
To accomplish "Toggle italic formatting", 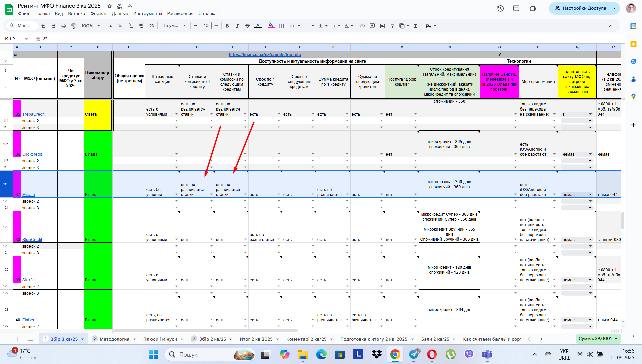I will [x=237, y=26].
